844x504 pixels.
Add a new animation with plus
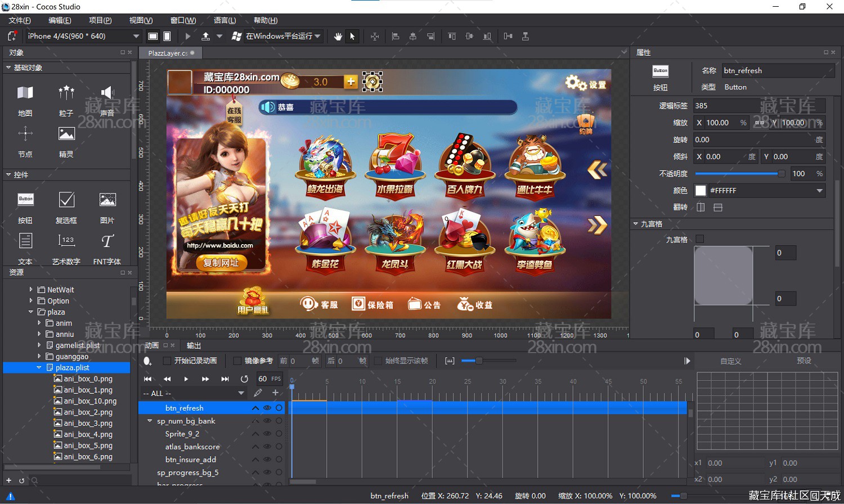(275, 393)
